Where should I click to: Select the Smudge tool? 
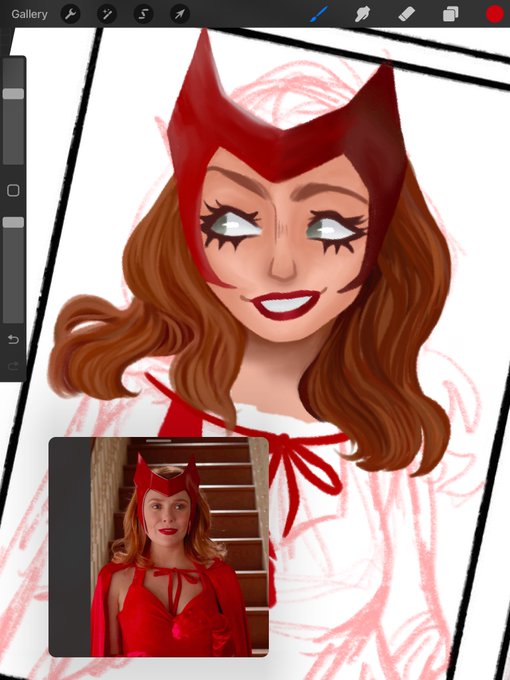tap(363, 14)
